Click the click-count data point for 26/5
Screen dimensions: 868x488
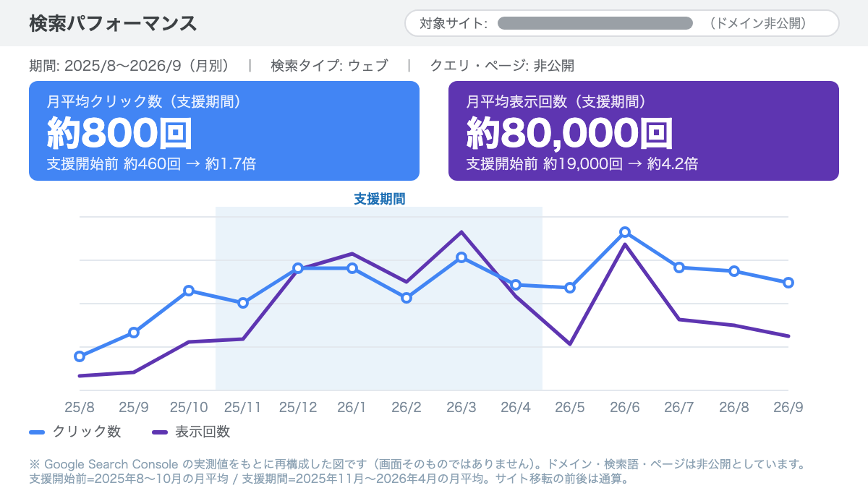click(570, 288)
